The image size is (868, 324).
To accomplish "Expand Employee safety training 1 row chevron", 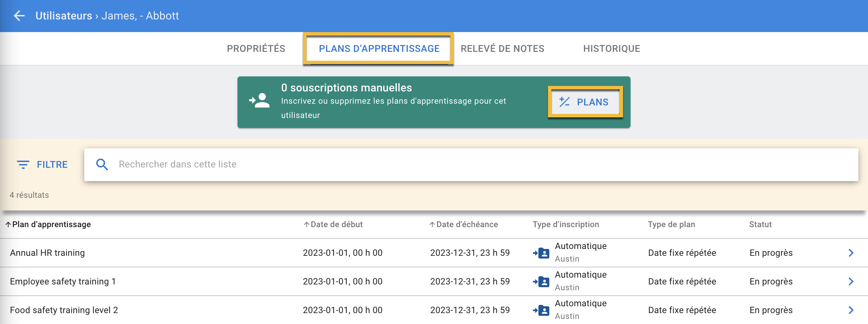I will (x=851, y=281).
